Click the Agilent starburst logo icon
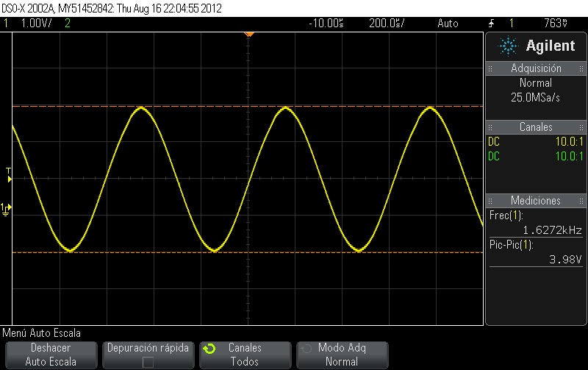The width and height of the screenshot is (588, 370). 508,46
